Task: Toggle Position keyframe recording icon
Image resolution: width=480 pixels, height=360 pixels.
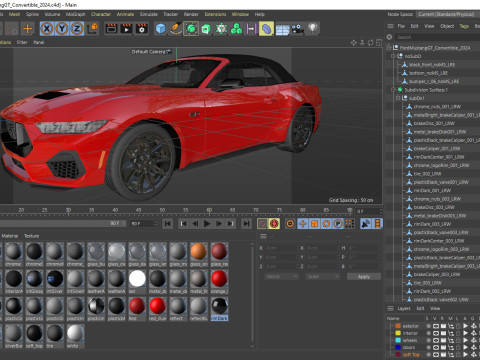Action: click(303, 224)
